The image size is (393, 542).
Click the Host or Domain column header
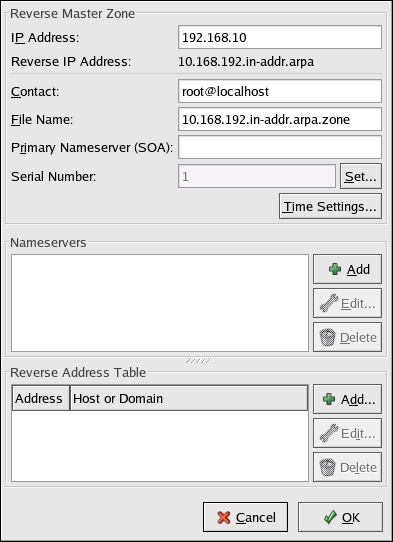tap(189, 398)
